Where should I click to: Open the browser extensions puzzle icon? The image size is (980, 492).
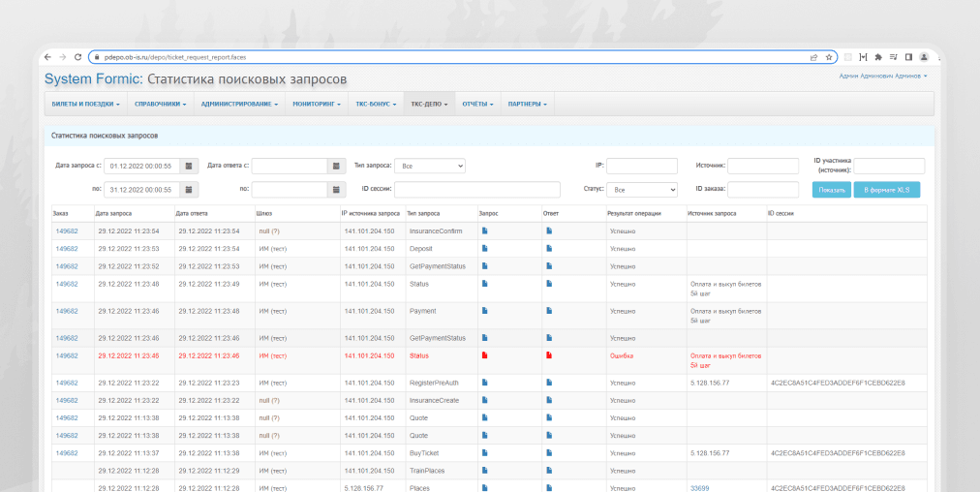click(878, 57)
